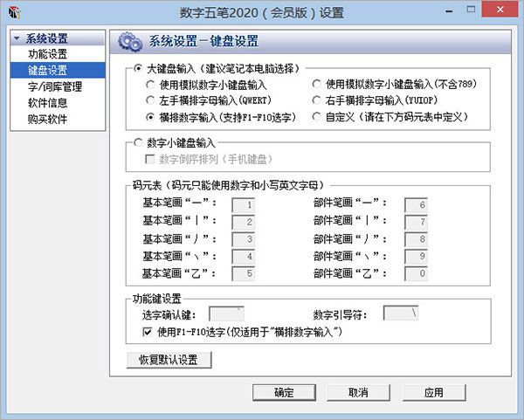Click the 应用 button

point(434,392)
